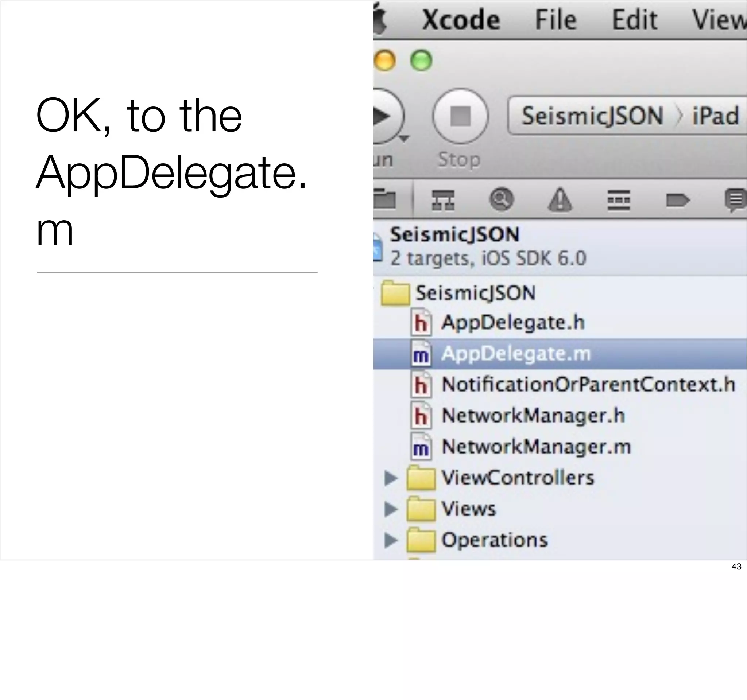
Task: Click the SeismicJSON project blueprint icon
Action: (x=378, y=247)
